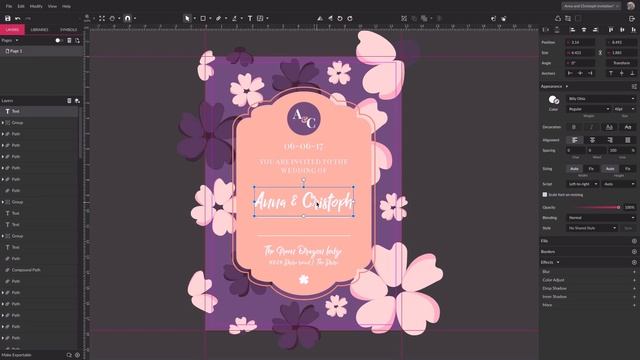Switch to the Symbols tab
Image resolution: width=640 pixels, height=360 pixels.
[68, 30]
